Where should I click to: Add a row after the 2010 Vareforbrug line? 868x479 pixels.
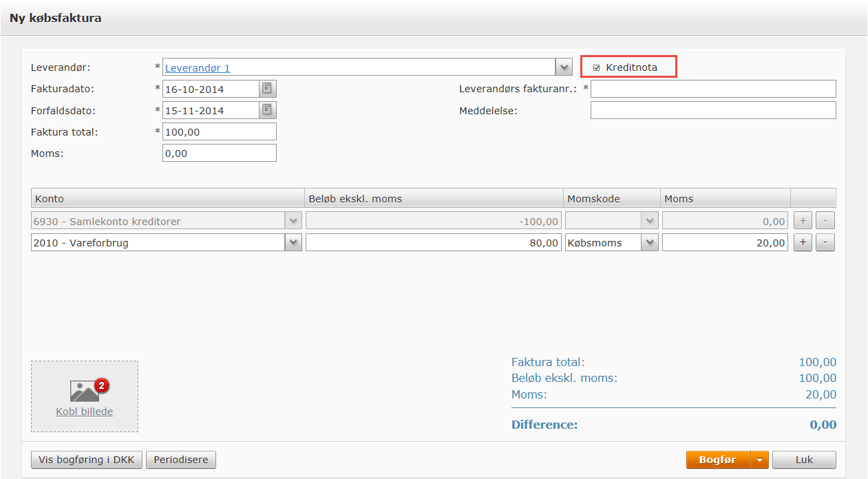coord(803,242)
